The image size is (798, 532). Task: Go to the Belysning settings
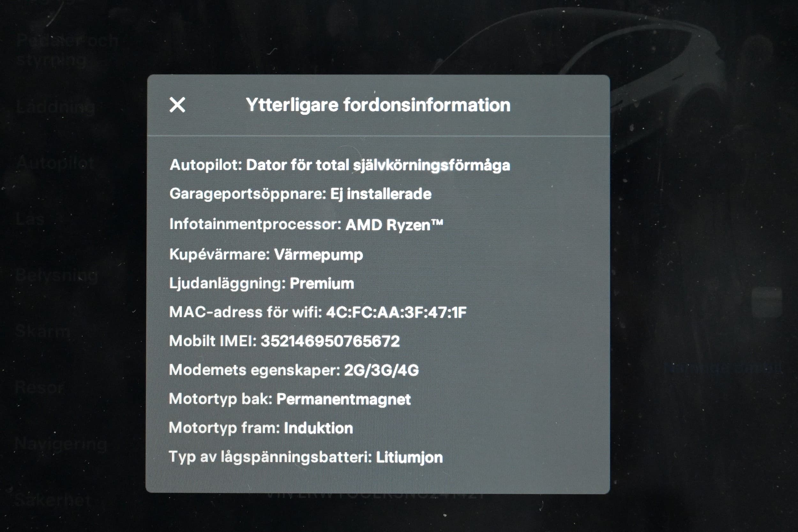(x=57, y=275)
